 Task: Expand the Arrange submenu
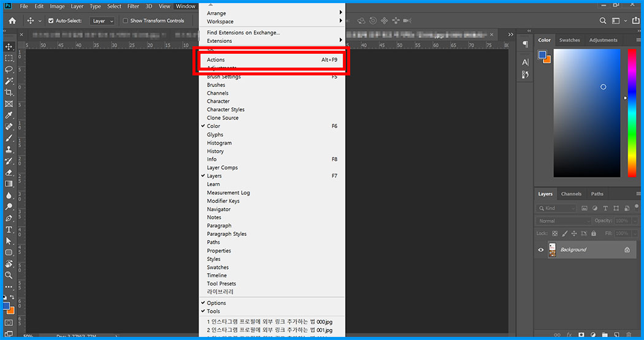272,13
